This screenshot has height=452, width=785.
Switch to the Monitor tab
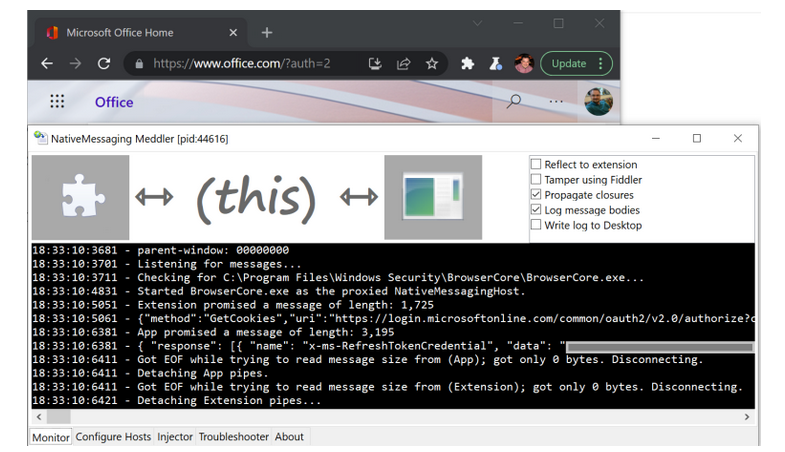51,437
